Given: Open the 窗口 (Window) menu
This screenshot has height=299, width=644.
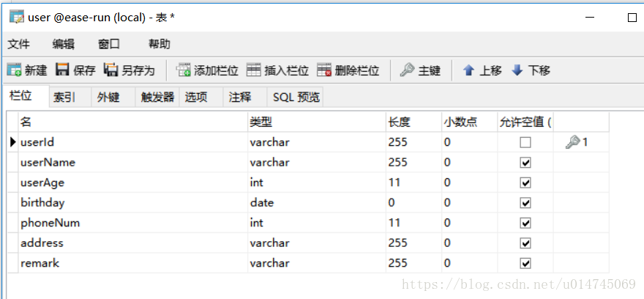Looking at the screenshot, I should tap(109, 44).
